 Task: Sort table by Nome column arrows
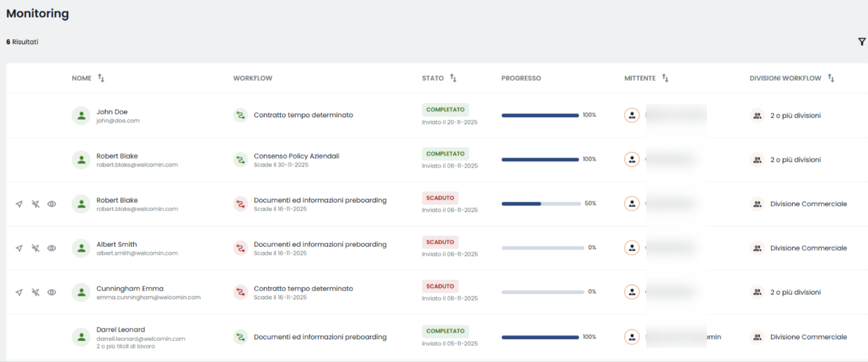click(x=101, y=78)
